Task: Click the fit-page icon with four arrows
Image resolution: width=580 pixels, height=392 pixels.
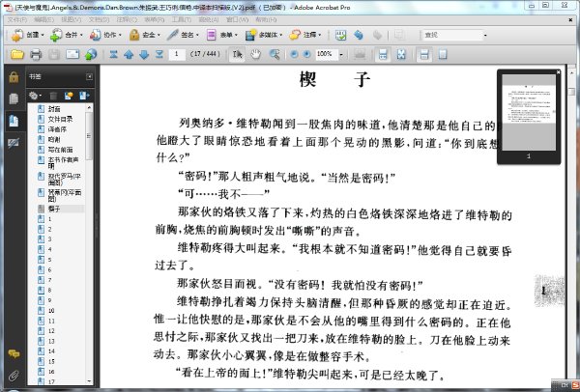Action: 401,55
